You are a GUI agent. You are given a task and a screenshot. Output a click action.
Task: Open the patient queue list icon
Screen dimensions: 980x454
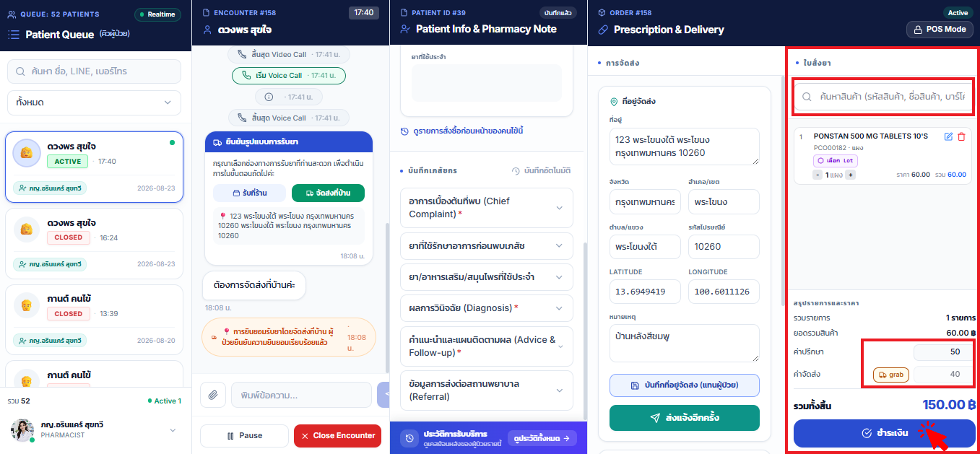point(14,34)
